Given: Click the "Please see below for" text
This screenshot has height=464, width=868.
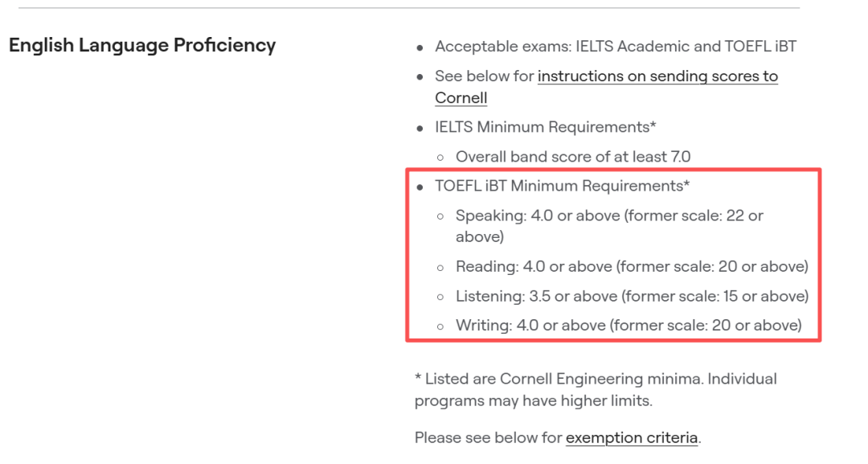Looking at the screenshot, I should click(x=489, y=438).
